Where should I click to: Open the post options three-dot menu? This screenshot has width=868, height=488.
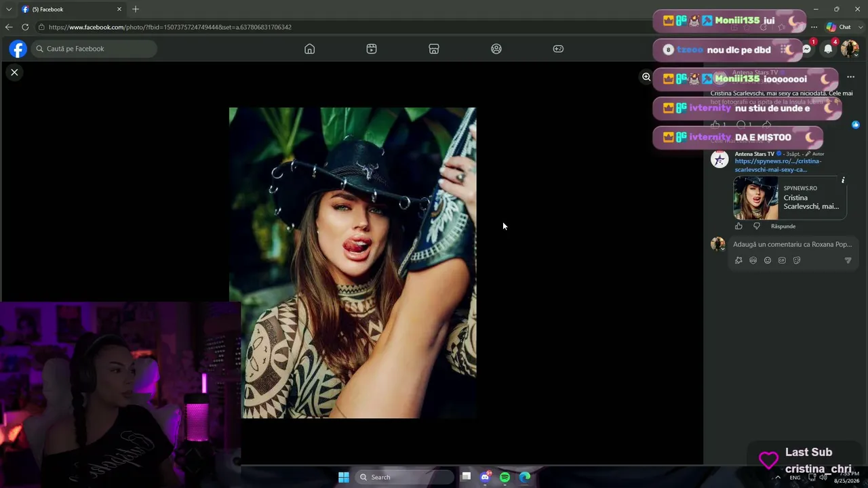850,77
